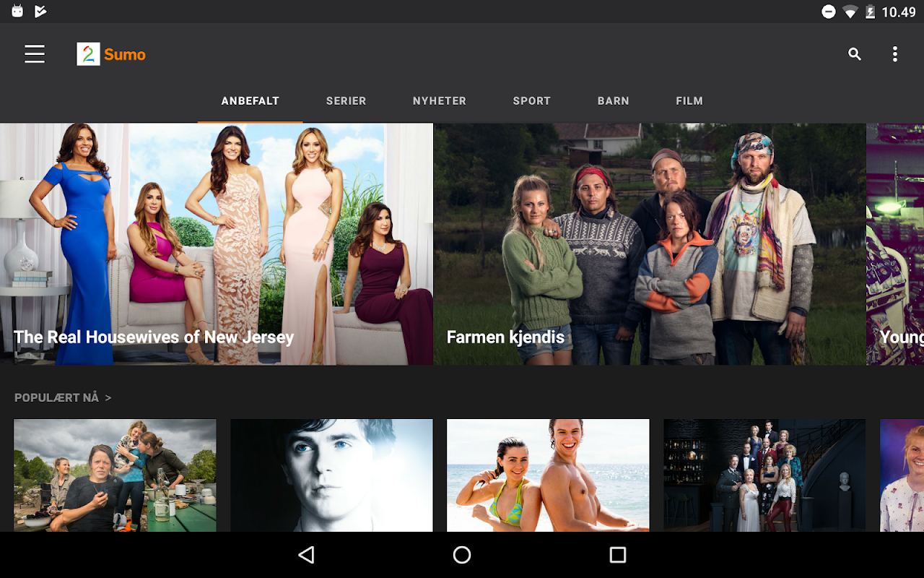Open the beach couple show thumbnail
The width and height of the screenshot is (924, 578).
click(548, 475)
